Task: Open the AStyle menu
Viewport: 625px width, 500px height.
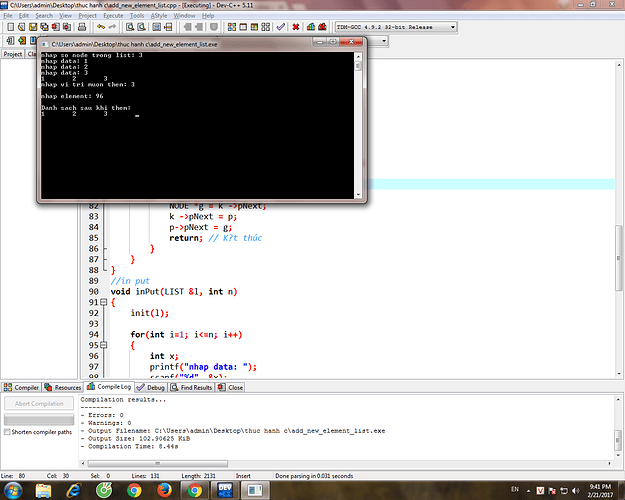Action: pyautogui.click(x=159, y=16)
